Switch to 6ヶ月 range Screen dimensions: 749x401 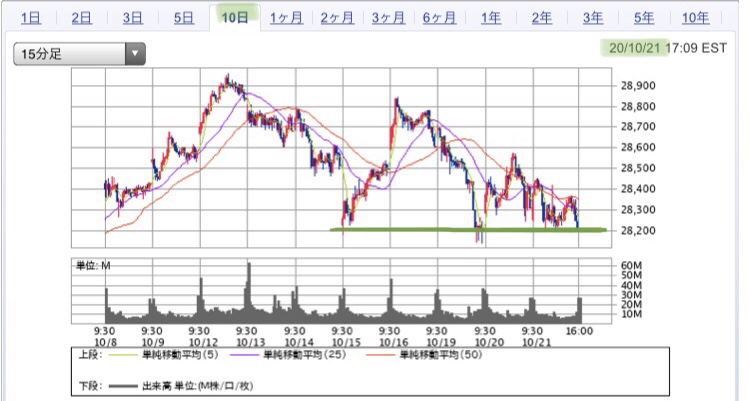(x=439, y=18)
